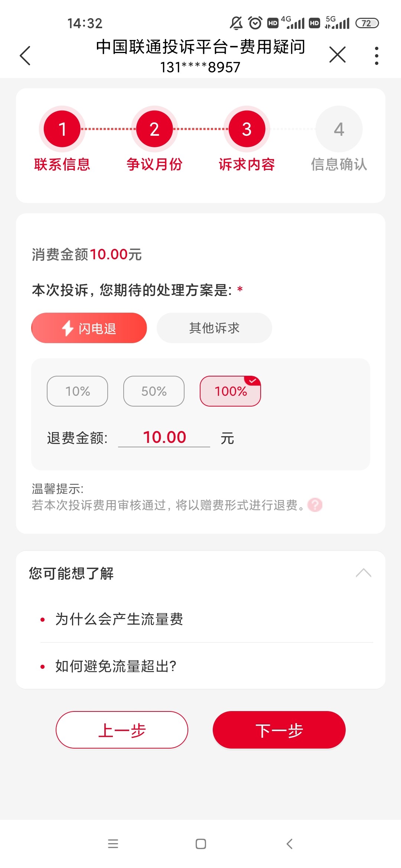Tap step 2 争议月份 circle
Viewport: 401px width, 868px height.
pyautogui.click(x=154, y=129)
